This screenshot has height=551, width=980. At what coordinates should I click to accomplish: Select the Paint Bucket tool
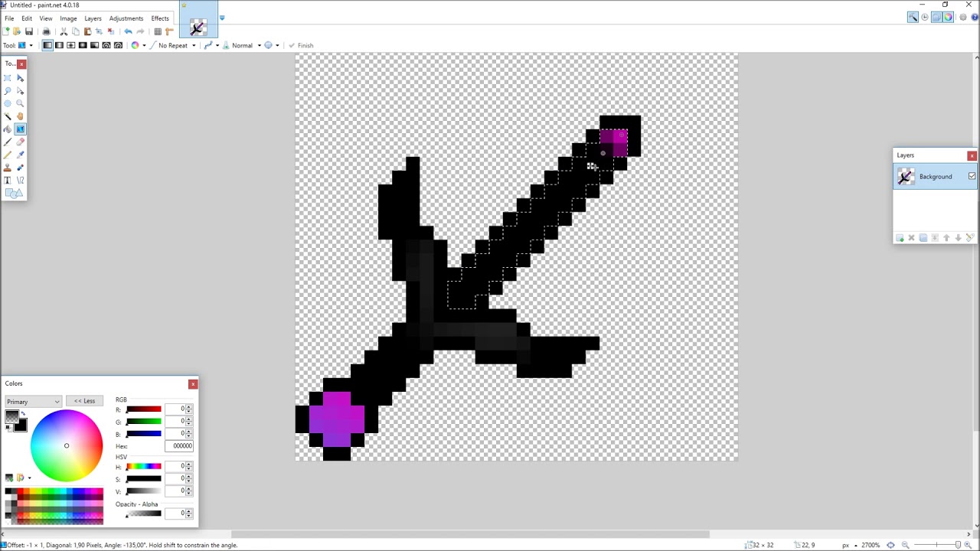[x=8, y=129]
